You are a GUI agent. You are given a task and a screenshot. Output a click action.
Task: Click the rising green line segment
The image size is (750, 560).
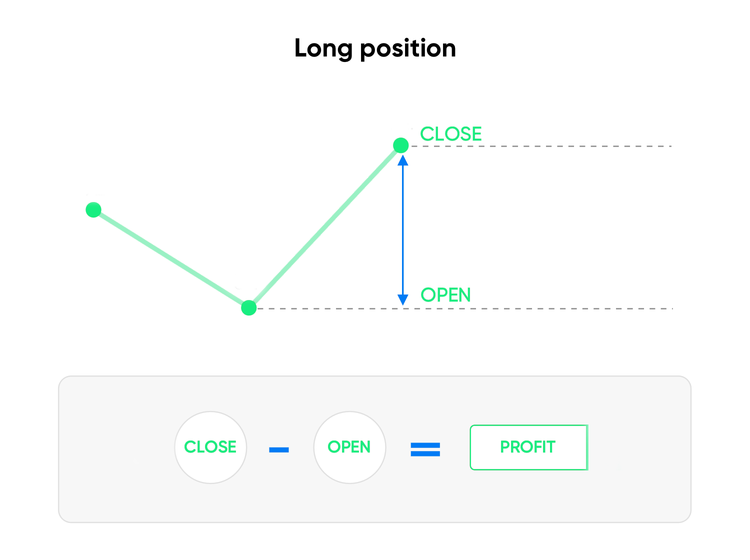coord(325,227)
